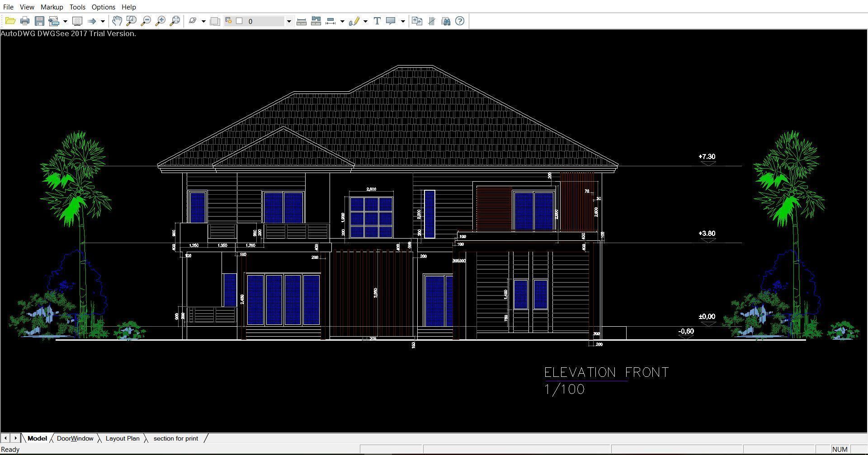The image size is (868, 455).
Task: Open the callout tool dropdown arrow
Action: [403, 21]
